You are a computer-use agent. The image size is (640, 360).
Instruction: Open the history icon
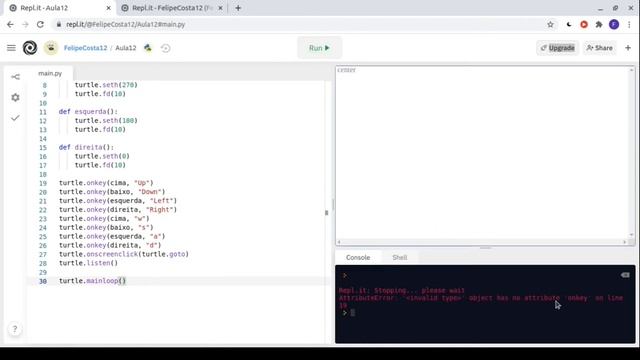pyautogui.click(x=165, y=48)
